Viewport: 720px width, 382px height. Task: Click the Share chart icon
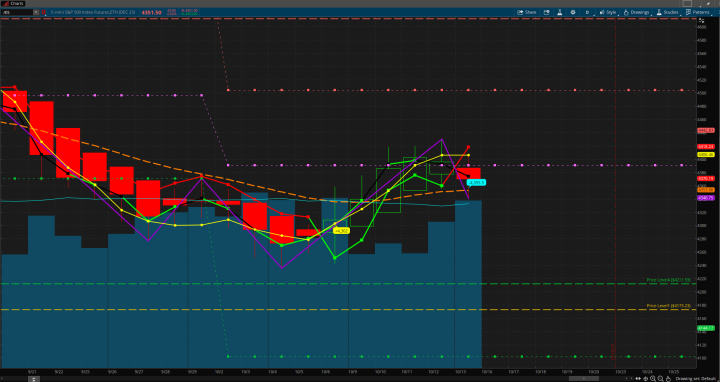click(527, 12)
